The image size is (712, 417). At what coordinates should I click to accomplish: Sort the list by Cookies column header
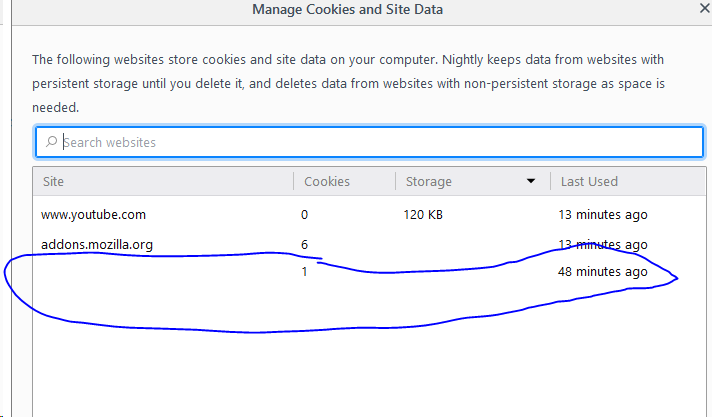click(344, 181)
